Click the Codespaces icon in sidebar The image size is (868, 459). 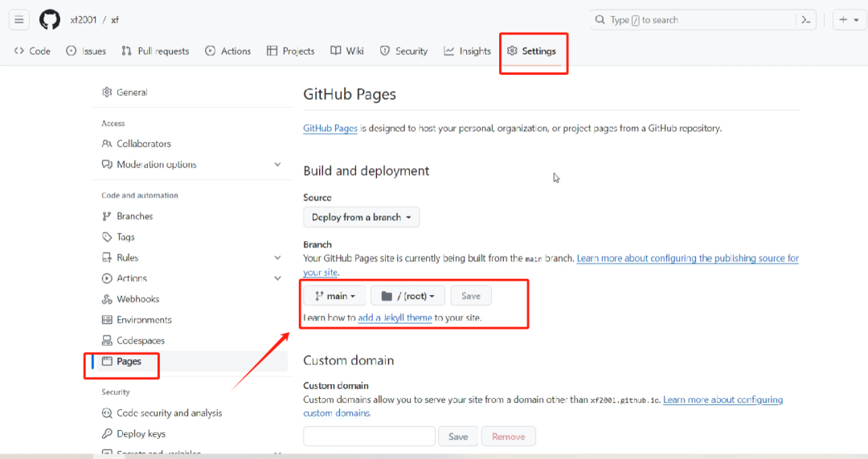(x=107, y=341)
